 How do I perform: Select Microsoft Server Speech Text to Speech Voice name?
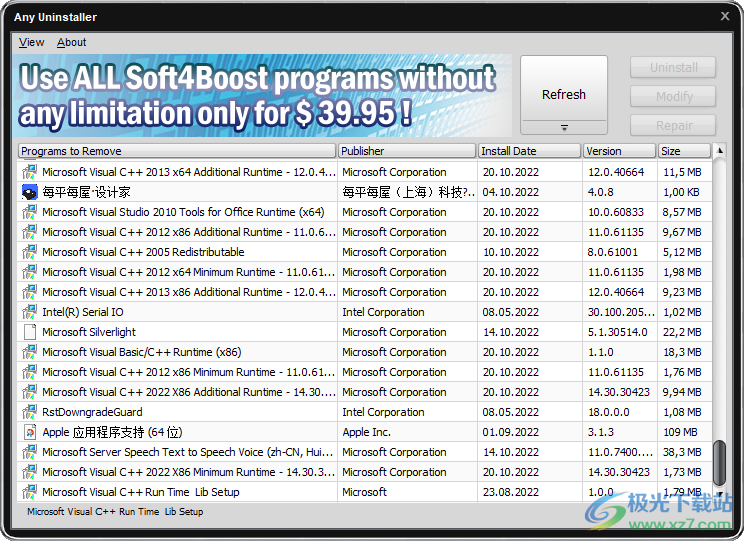pyautogui.click(x=187, y=452)
